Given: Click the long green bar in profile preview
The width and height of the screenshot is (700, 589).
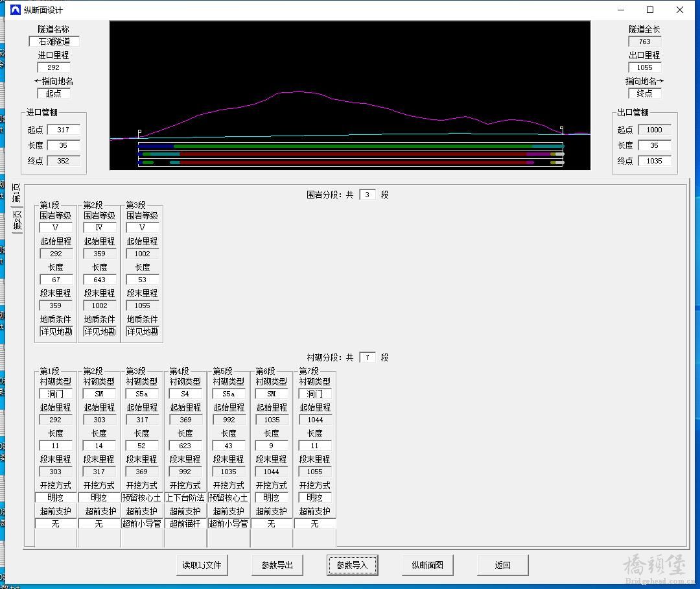Looking at the screenshot, I should (x=353, y=146).
